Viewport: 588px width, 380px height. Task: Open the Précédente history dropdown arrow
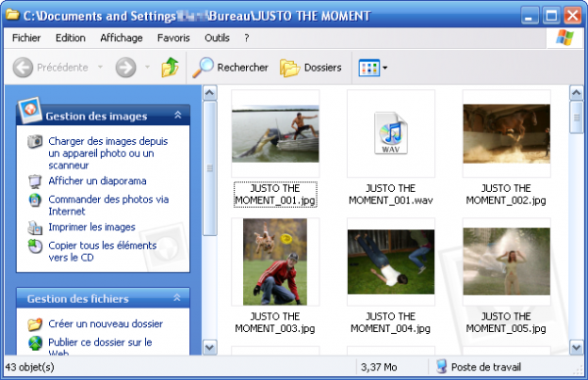tap(100, 68)
